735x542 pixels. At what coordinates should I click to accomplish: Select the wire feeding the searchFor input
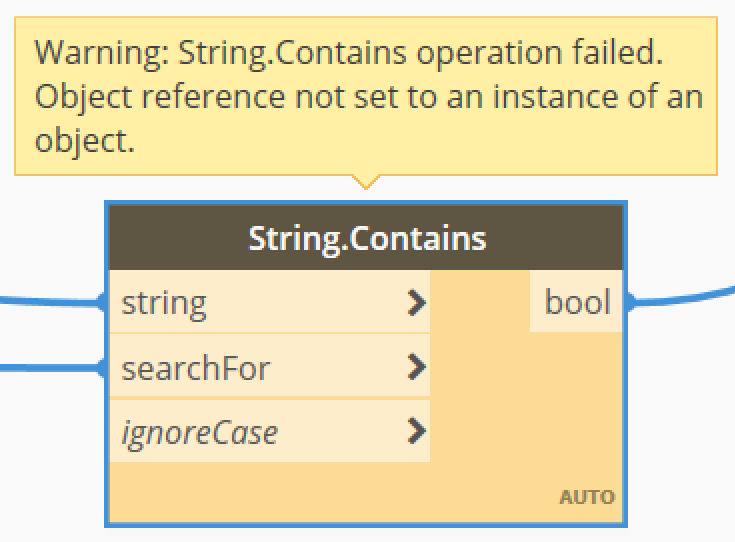coord(50,368)
